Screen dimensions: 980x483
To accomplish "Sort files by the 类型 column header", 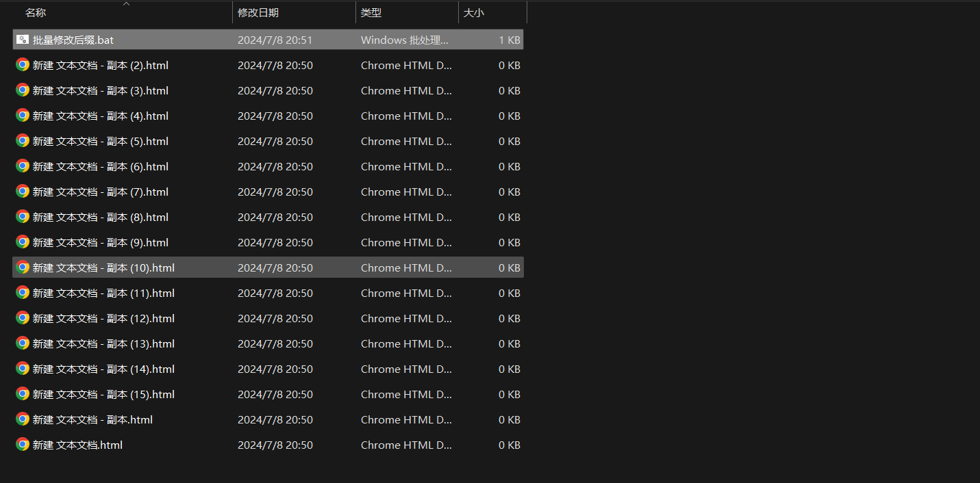I will click(x=371, y=12).
